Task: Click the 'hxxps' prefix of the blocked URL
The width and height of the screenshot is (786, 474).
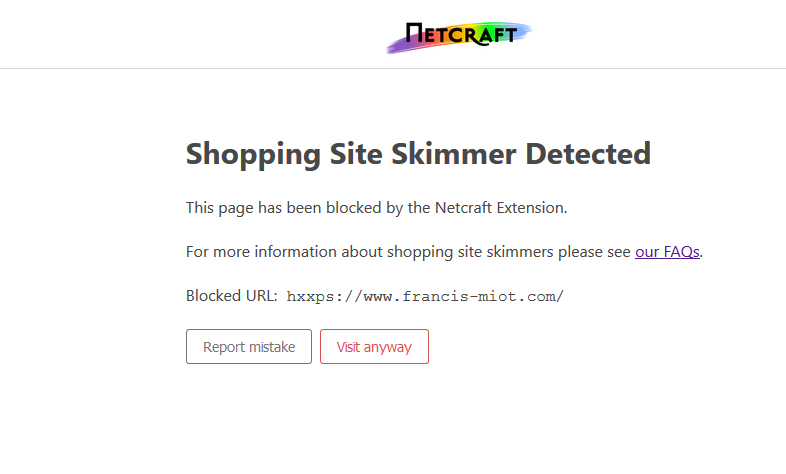Action: [307, 296]
